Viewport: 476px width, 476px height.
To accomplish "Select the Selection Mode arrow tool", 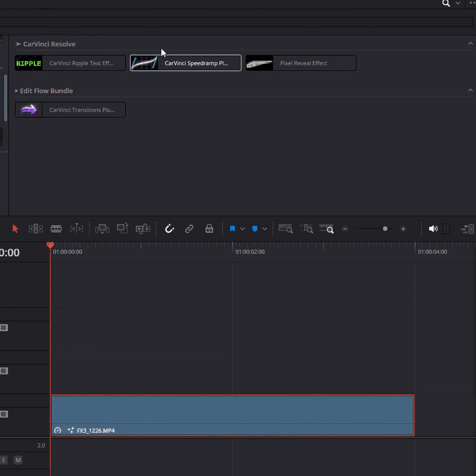I will (x=15, y=229).
